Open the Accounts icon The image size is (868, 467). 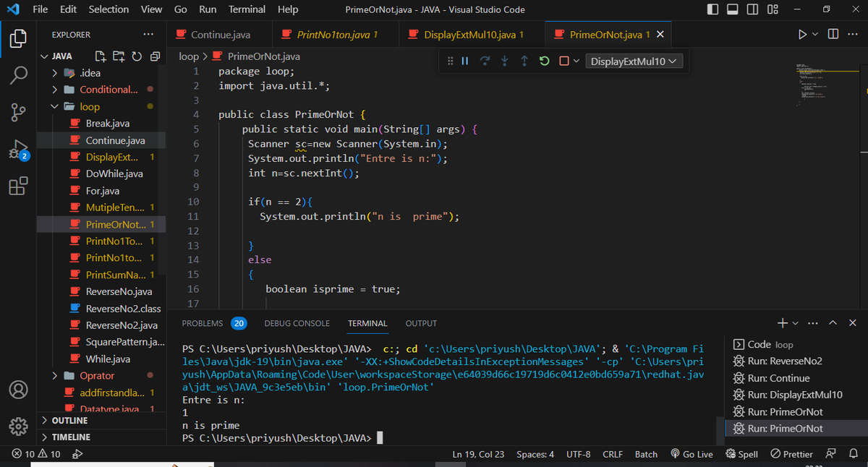(18, 390)
